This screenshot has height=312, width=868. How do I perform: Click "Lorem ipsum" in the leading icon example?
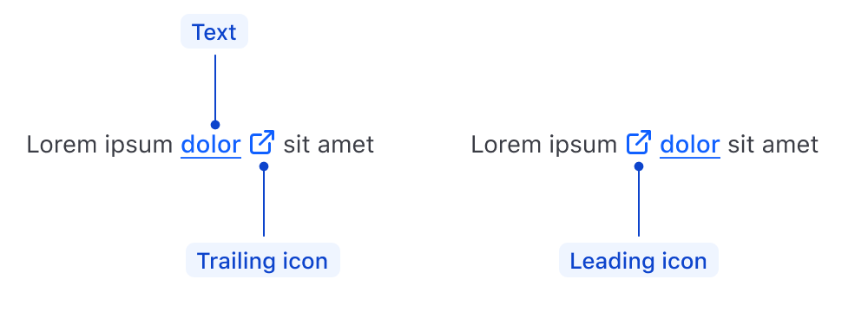pyautogui.click(x=543, y=145)
